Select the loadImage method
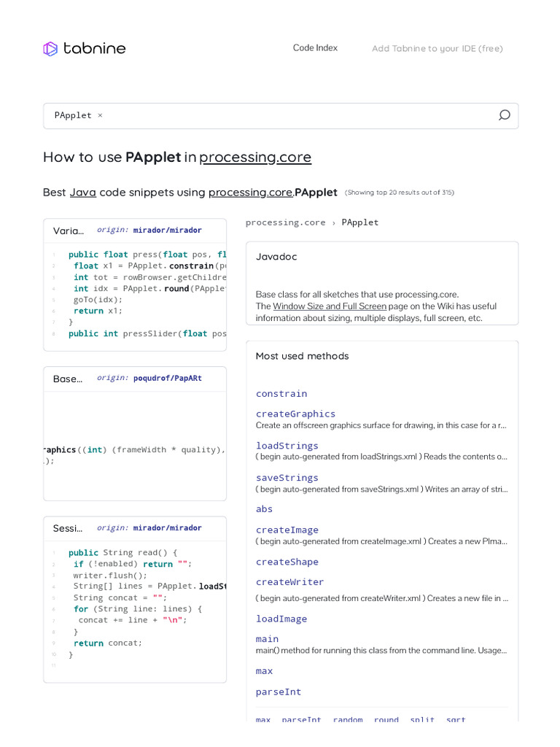This screenshot has width=560, height=747. 281,619
